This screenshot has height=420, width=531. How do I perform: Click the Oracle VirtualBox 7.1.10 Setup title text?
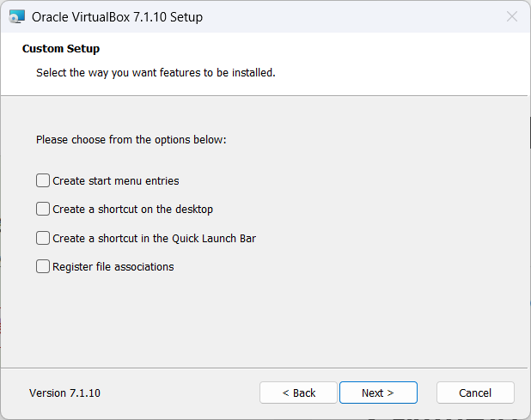118,16
